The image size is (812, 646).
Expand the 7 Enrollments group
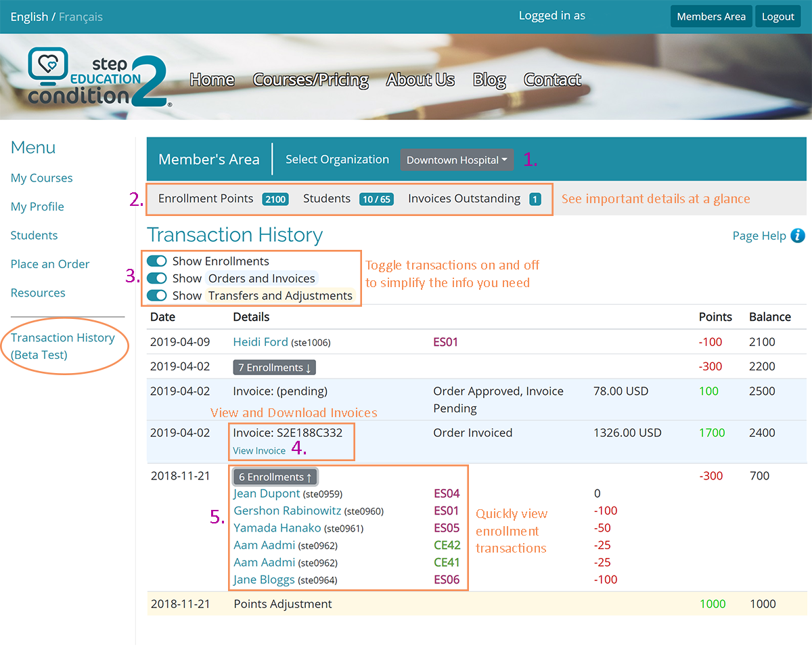tap(274, 368)
